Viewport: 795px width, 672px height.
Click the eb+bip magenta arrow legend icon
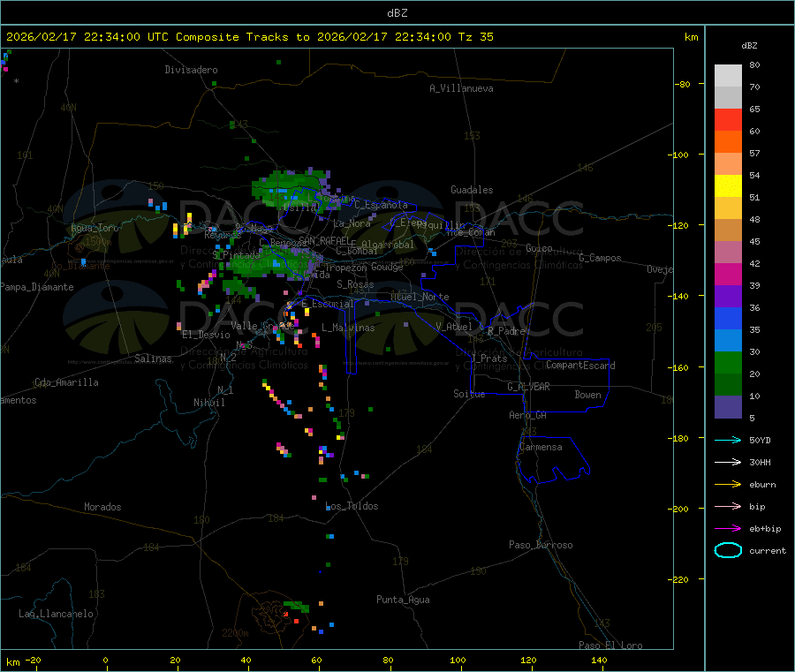pos(728,528)
